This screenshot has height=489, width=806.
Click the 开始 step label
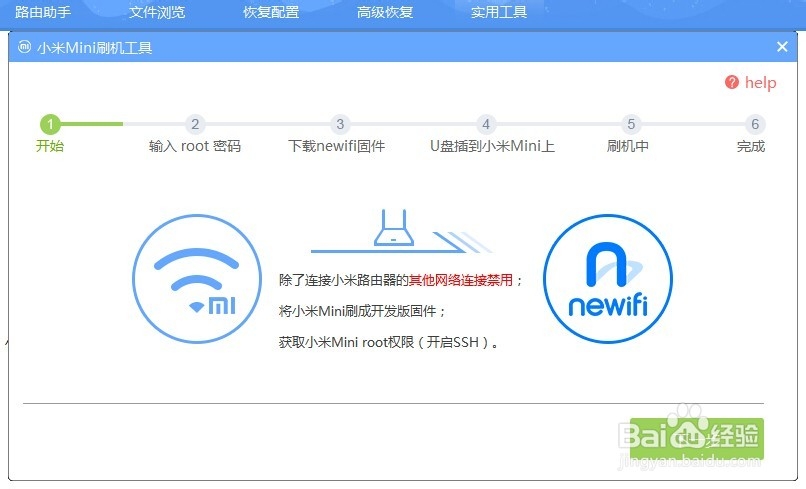[50, 146]
